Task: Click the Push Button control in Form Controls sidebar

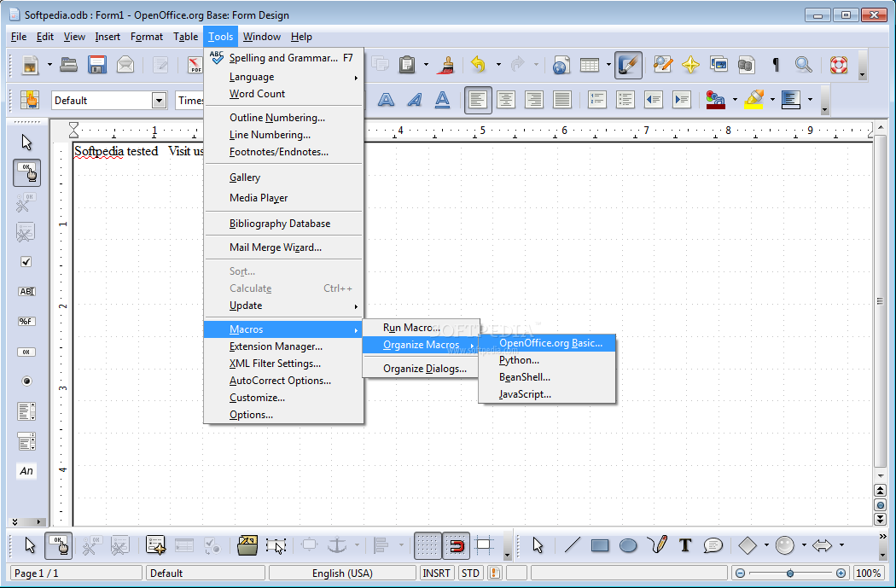Action: point(26,352)
